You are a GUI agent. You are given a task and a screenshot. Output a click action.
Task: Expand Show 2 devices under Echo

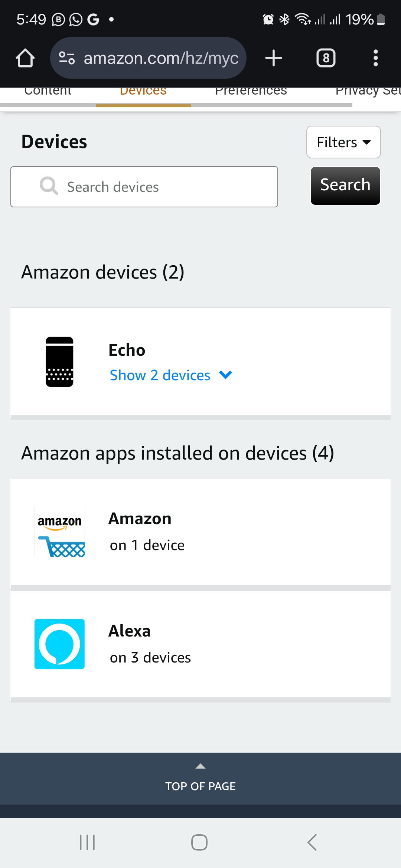pos(171,375)
